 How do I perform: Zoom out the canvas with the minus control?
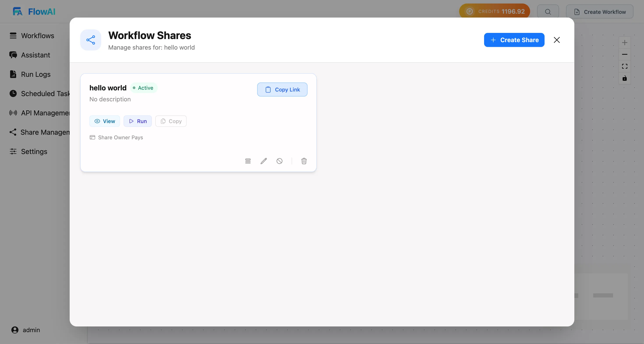625,55
